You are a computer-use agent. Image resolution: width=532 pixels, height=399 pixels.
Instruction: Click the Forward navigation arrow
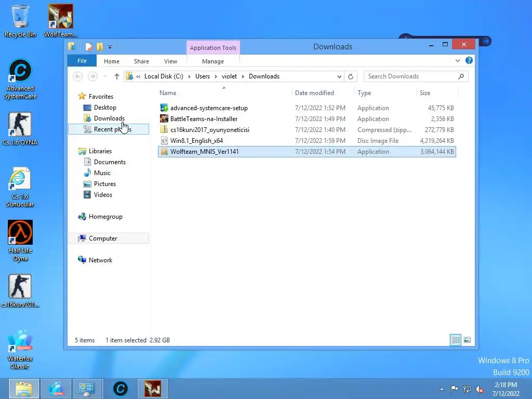tap(92, 76)
